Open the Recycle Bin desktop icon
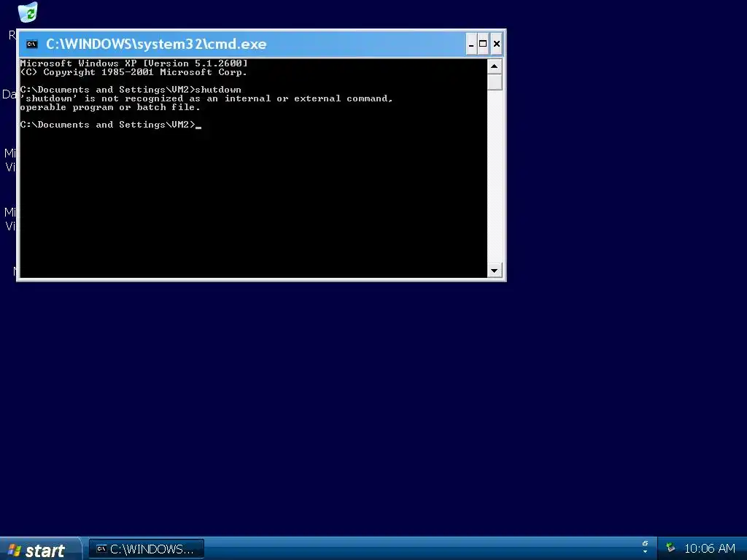This screenshot has height=560, width=747. (28, 12)
